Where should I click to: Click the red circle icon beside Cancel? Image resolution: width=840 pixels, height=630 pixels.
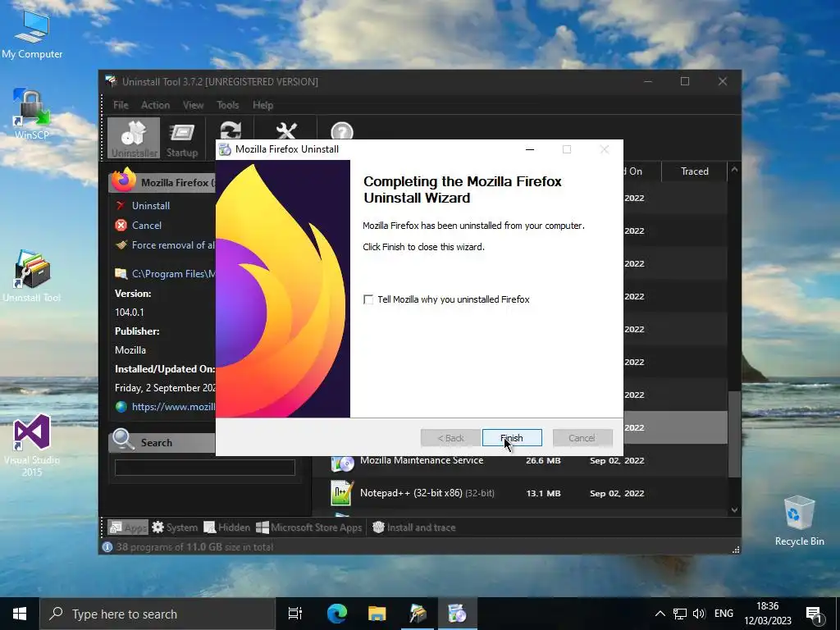point(121,226)
